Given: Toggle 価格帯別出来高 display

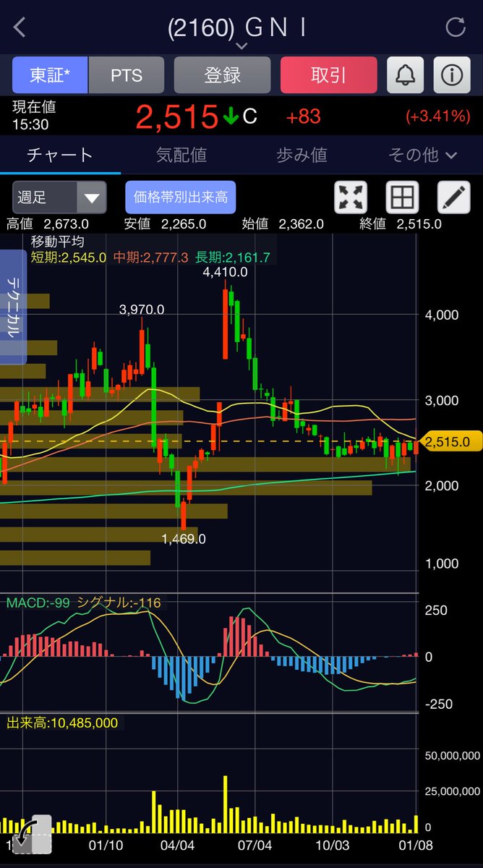Looking at the screenshot, I should click(181, 197).
